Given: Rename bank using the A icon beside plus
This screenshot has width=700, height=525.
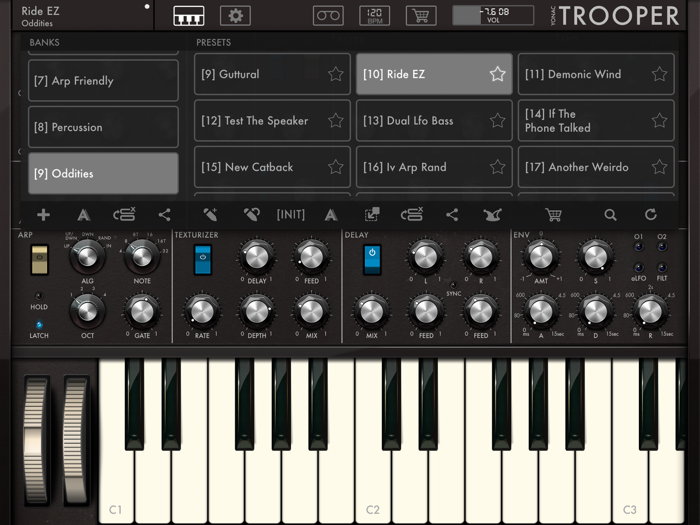Looking at the screenshot, I should (x=83, y=215).
